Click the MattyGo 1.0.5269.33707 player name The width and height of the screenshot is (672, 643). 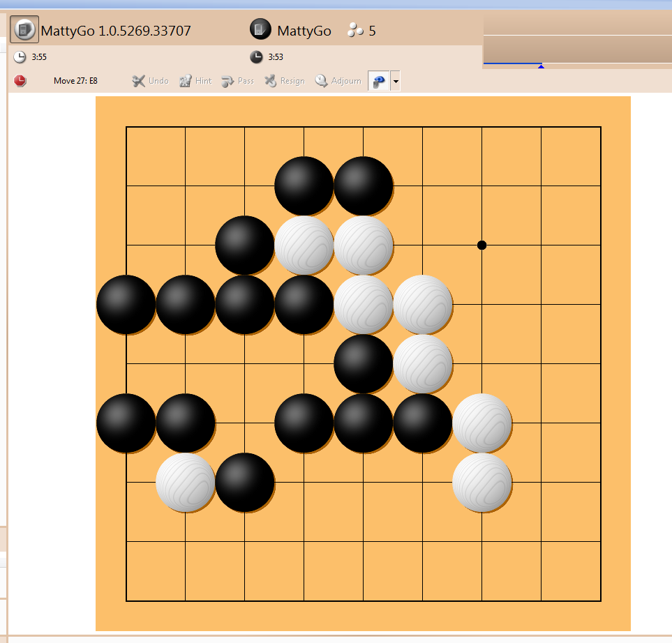click(x=116, y=31)
